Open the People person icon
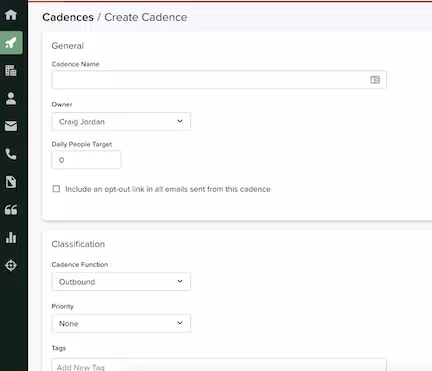The width and height of the screenshot is (432, 371). (11, 98)
